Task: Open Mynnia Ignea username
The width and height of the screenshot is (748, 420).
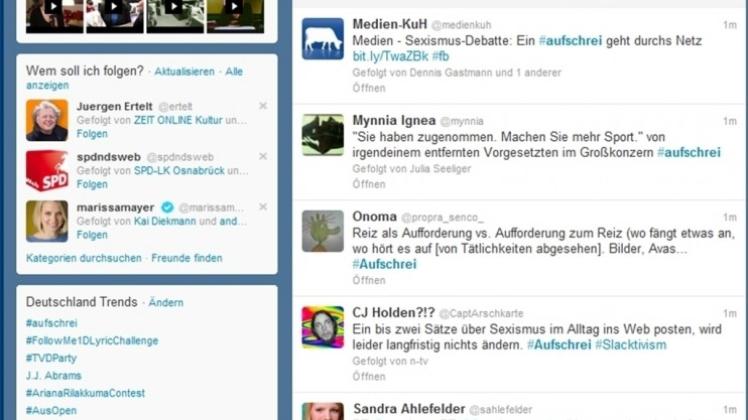Action: tap(394, 120)
